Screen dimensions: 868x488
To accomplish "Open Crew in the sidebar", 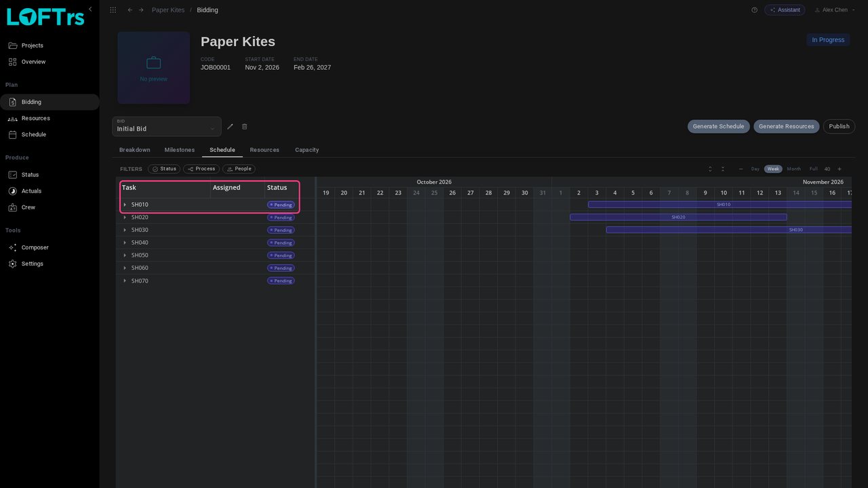I will point(50,207).
